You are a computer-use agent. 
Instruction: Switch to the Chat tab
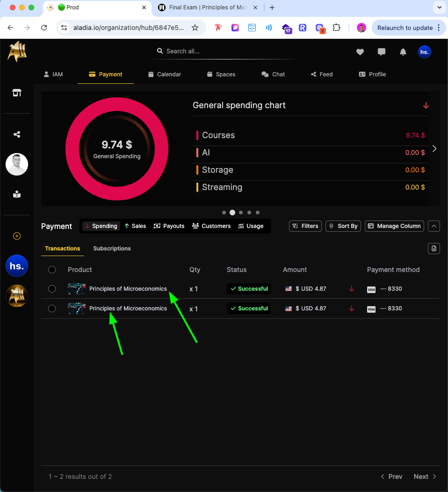(273, 74)
